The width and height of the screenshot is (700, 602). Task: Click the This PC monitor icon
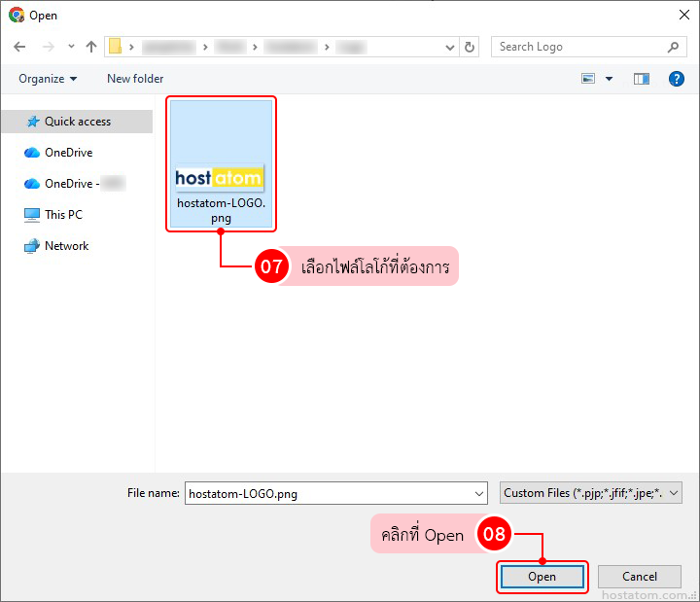pos(32,215)
